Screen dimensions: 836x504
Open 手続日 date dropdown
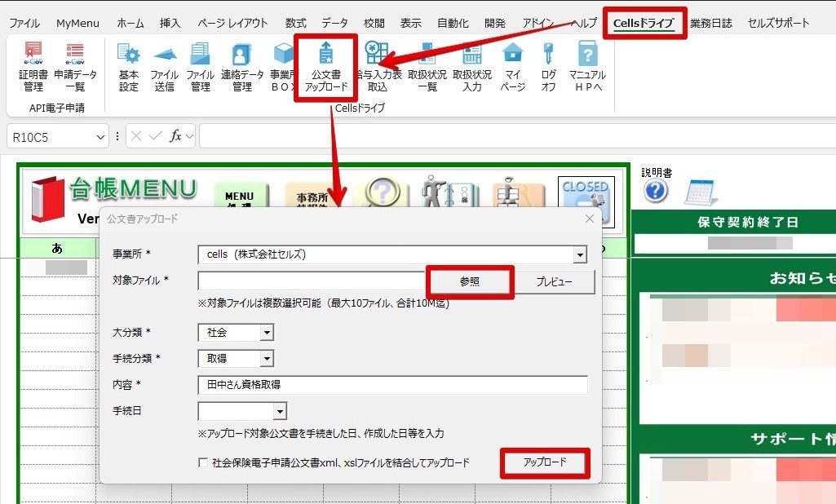point(280,411)
